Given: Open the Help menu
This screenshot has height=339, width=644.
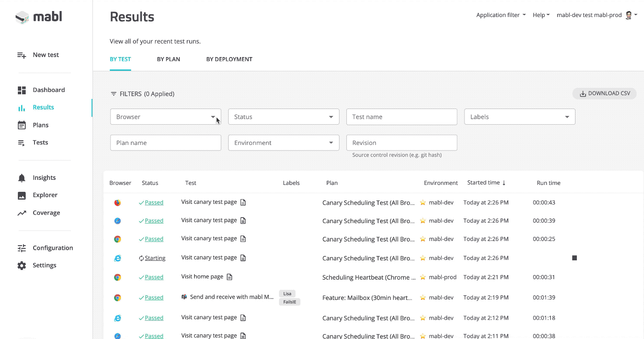Looking at the screenshot, I should coord(540,15).
